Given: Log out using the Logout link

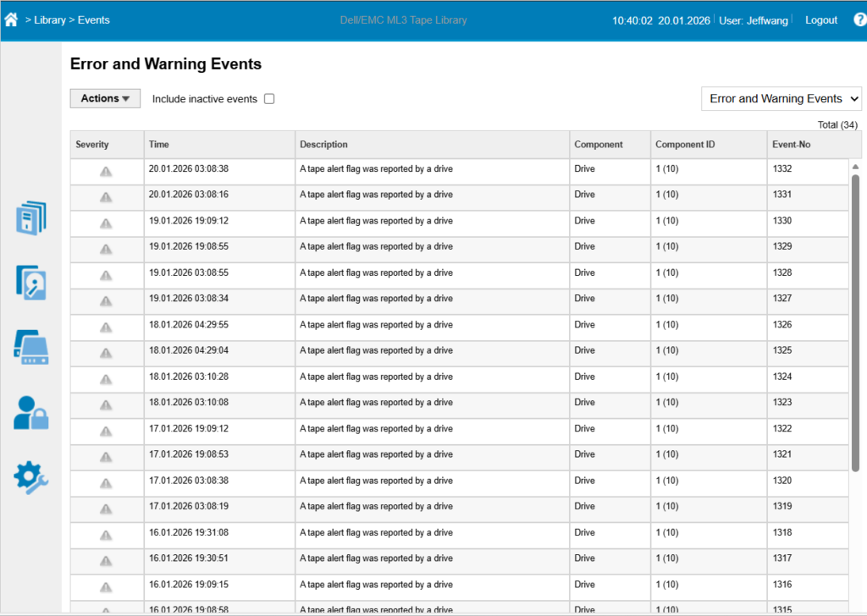Looking at the screenshot, I should click(820, 19).
